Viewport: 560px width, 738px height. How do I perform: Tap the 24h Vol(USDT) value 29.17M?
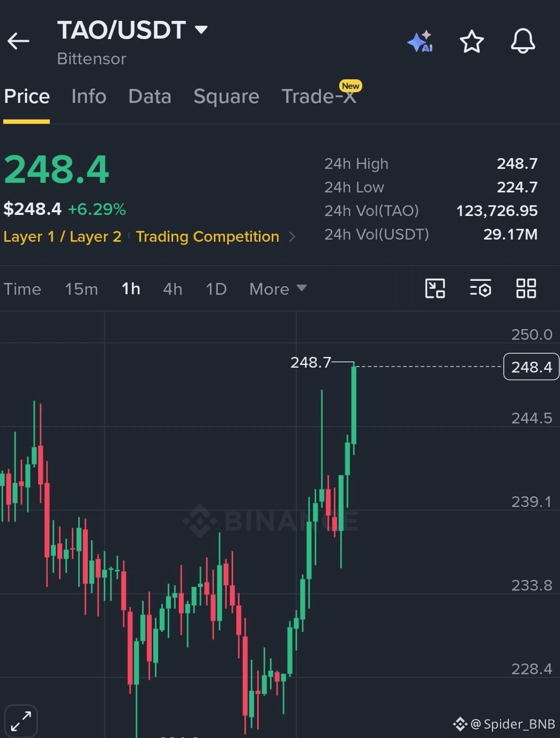(x=511, y=234)
